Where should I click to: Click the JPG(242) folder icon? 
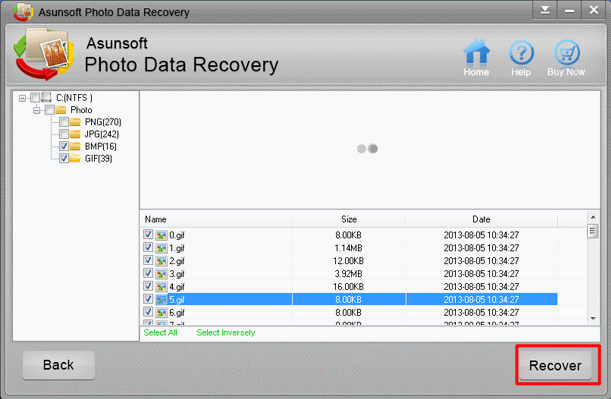click(x=75, y=134)
